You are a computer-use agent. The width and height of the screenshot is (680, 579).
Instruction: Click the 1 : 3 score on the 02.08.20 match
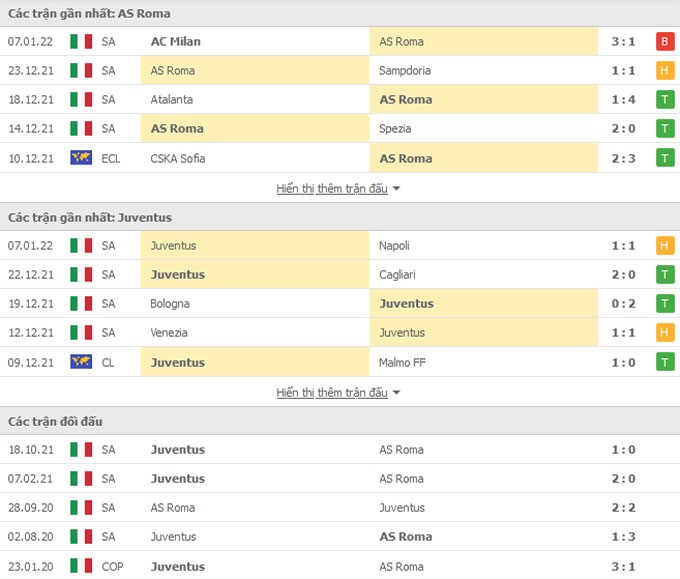coord(623,536)
